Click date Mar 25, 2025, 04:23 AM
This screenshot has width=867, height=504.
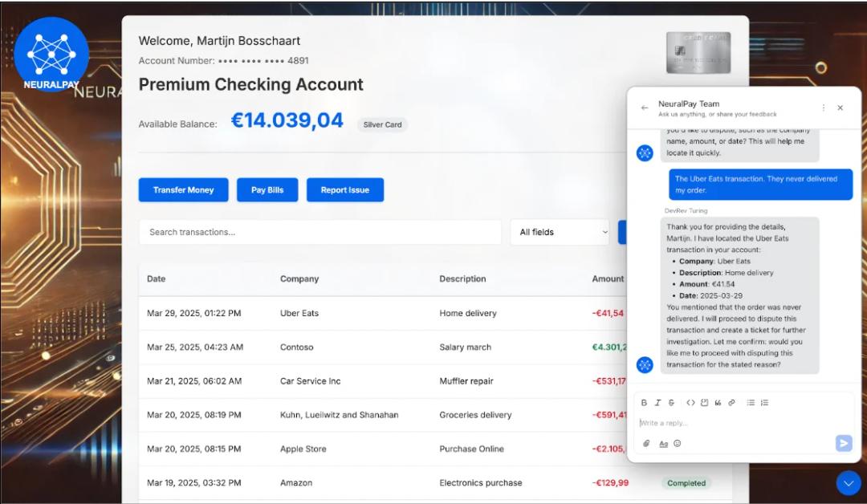[x=194, y=347]
